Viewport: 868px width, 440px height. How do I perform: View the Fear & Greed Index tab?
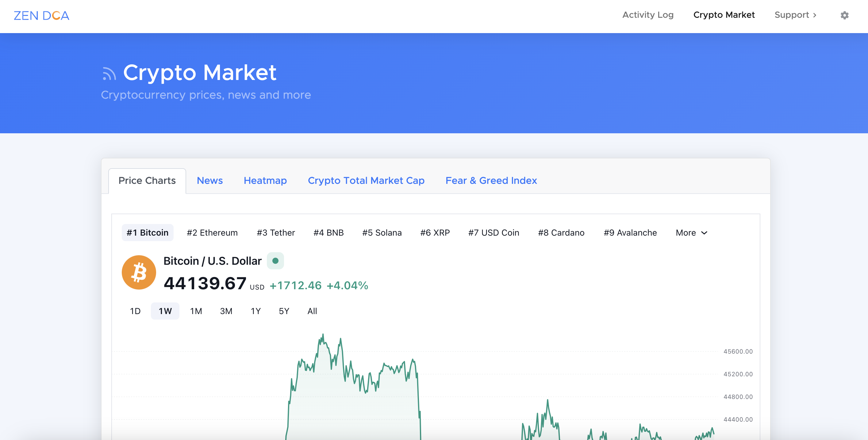click(x=491, y=180)
